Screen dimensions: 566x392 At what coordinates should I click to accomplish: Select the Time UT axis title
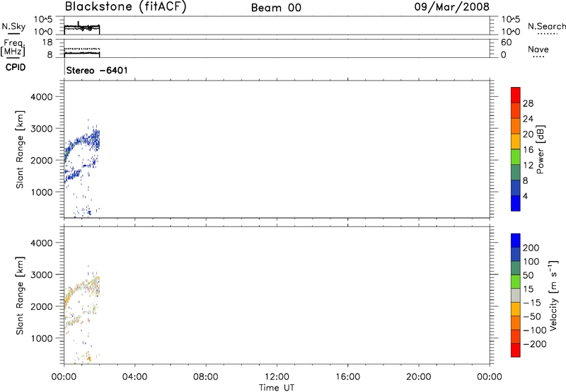(277, 388)
